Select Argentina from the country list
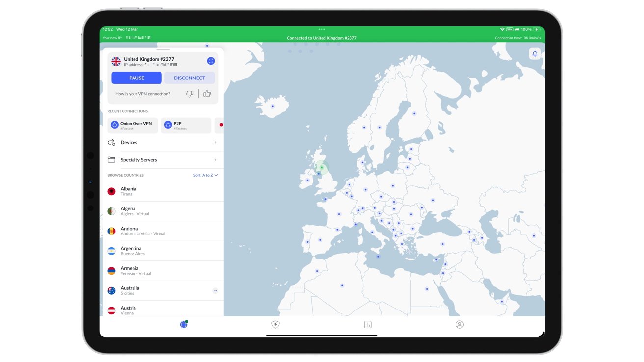 (x=162, y=251)
